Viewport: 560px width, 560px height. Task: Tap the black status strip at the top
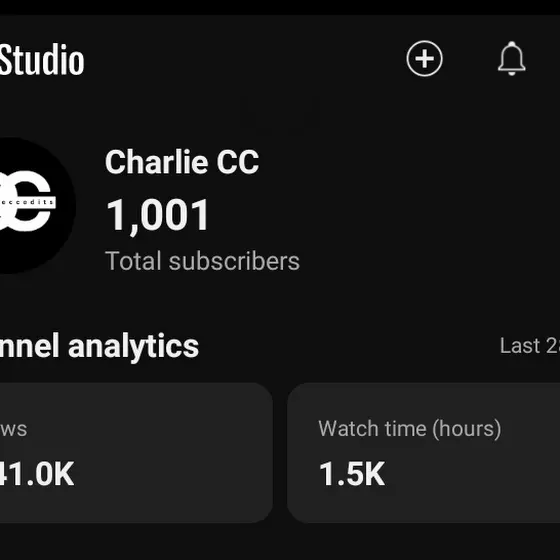click(280, 7)
